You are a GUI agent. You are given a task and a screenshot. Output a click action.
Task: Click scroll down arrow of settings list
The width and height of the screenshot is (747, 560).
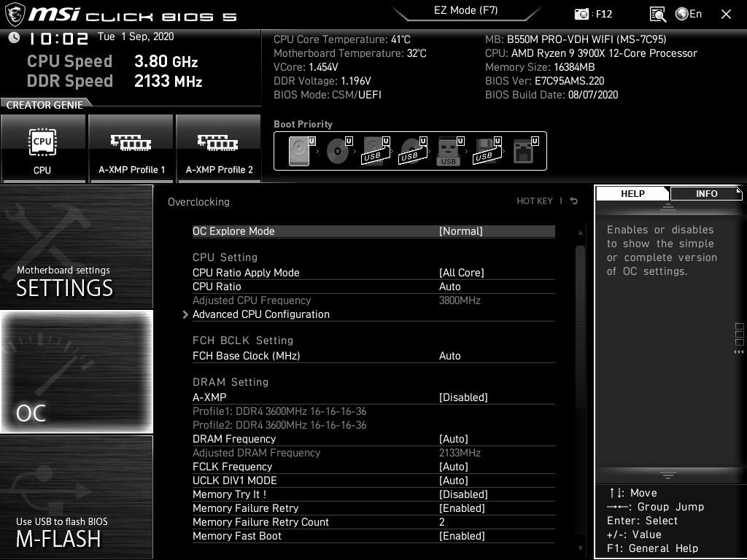coord(580,548)
